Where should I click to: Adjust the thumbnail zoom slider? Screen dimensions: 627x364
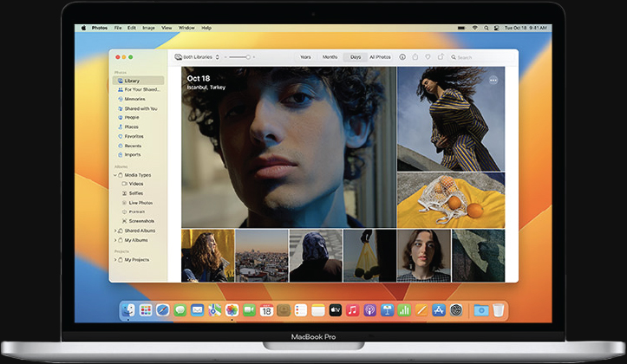[239, 57]
